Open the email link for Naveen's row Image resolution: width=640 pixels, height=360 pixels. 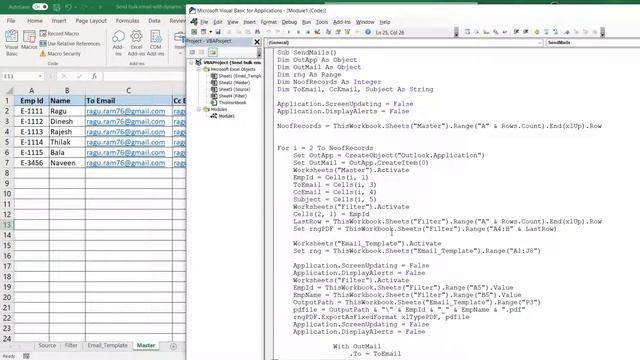click(x=126, y=163)
